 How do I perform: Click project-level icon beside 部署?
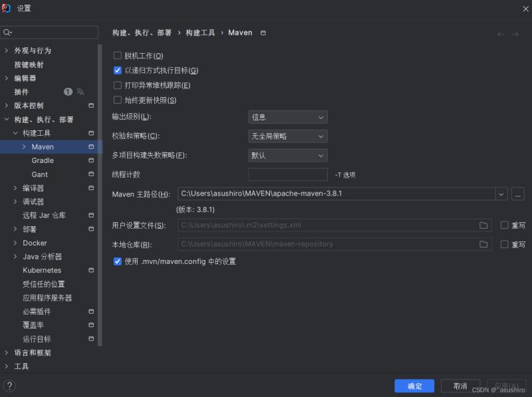91,229
